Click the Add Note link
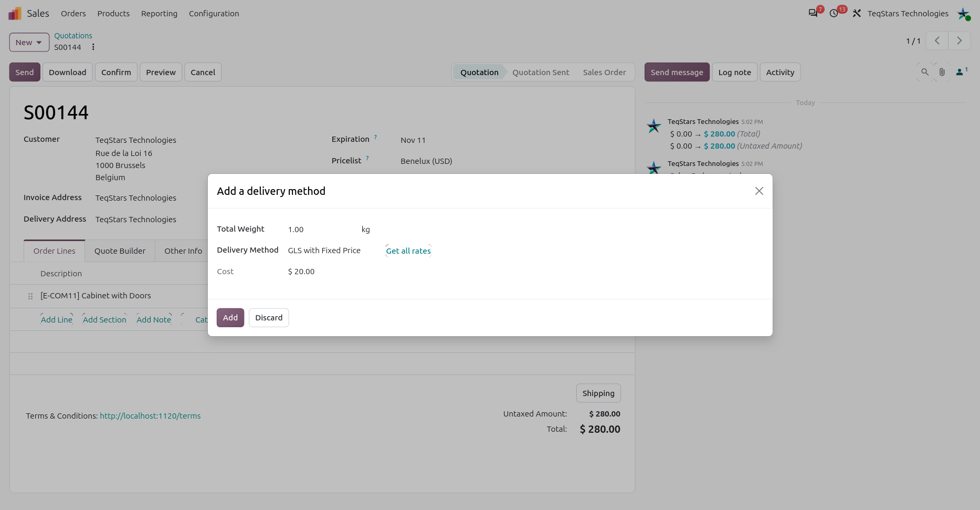 pos(154,320)
